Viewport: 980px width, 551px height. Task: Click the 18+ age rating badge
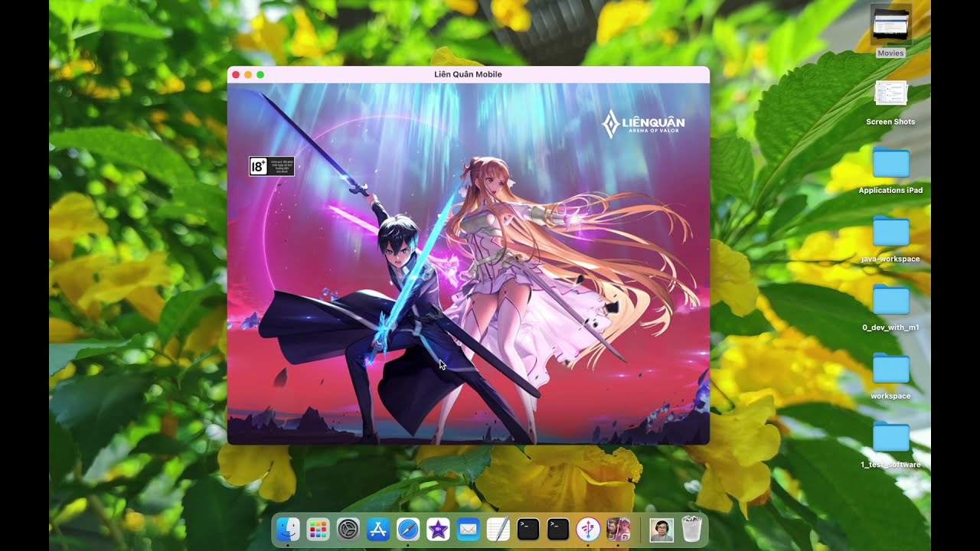272,166
